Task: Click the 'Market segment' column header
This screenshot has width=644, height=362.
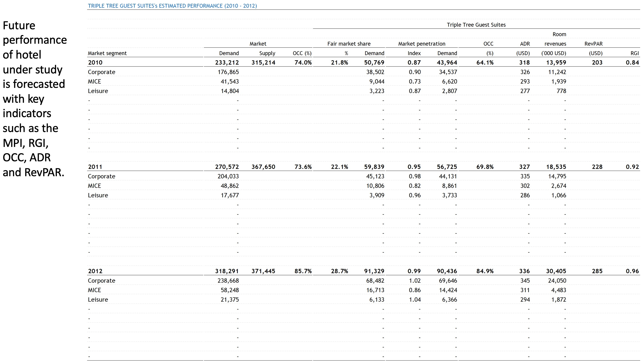Action: point(107,53)
